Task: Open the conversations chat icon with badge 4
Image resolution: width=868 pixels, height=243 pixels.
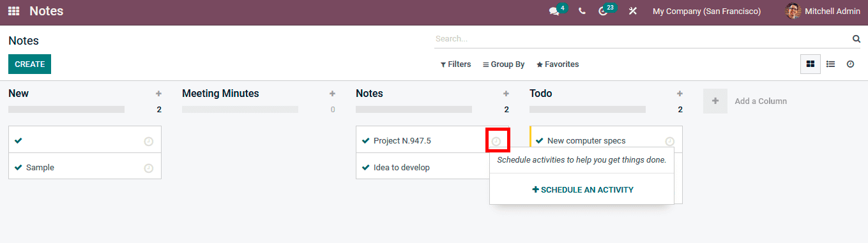Action: coord(554,11)
